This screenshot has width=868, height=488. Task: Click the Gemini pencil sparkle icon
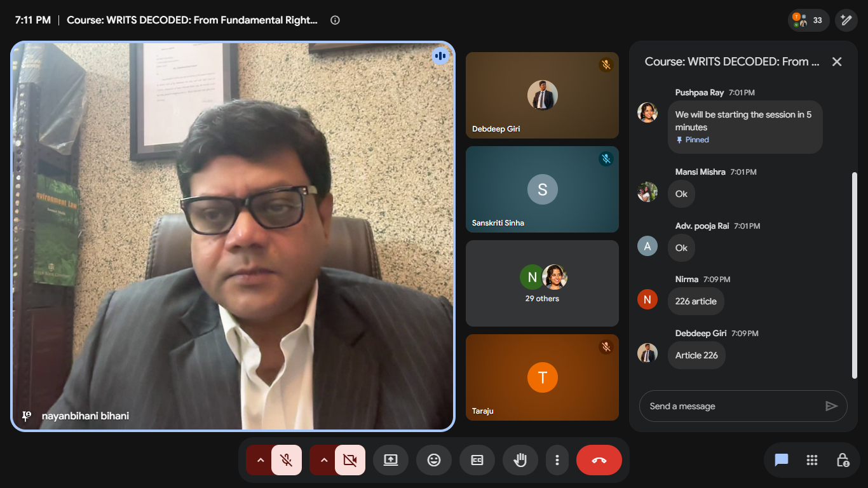[x=846, y=20]
